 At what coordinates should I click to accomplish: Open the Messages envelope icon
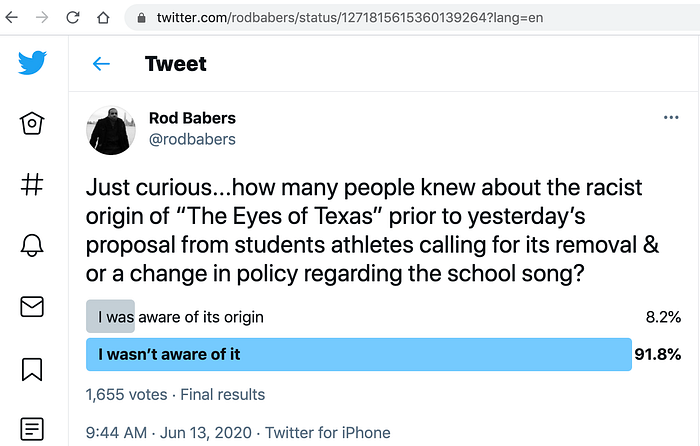32,307
